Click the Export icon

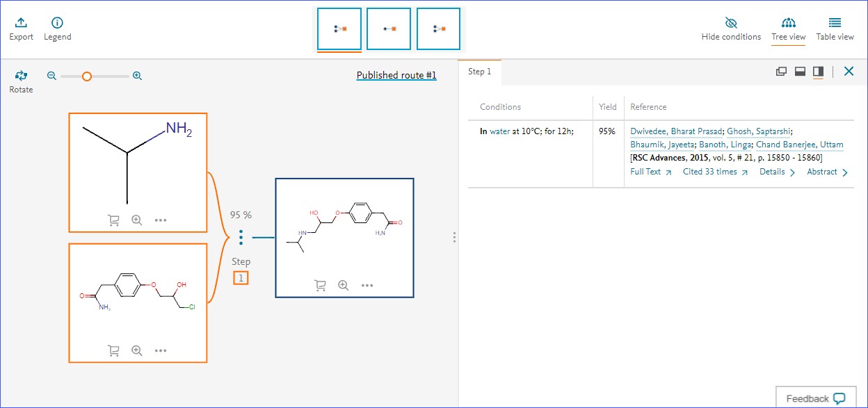(x=21, y=24)
